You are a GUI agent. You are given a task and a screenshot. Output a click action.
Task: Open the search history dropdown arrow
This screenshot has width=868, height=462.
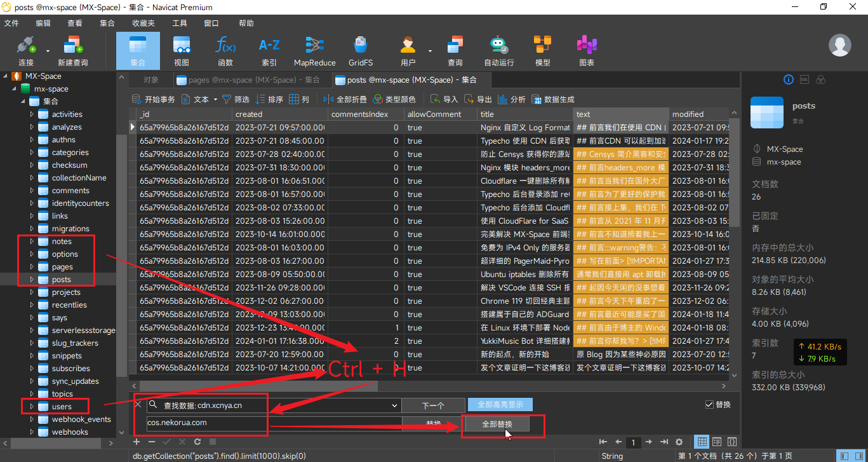[x=395, y=405]
